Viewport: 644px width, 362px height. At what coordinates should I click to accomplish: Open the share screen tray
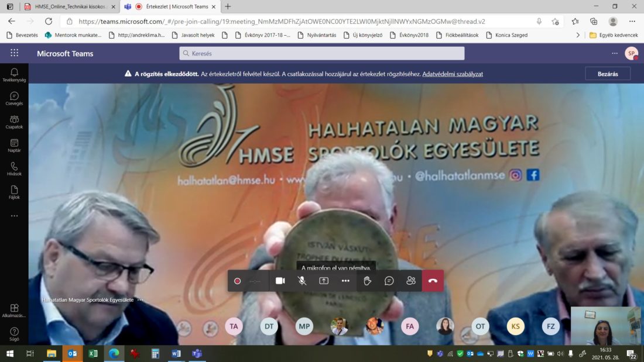click(x=324, y=281)
